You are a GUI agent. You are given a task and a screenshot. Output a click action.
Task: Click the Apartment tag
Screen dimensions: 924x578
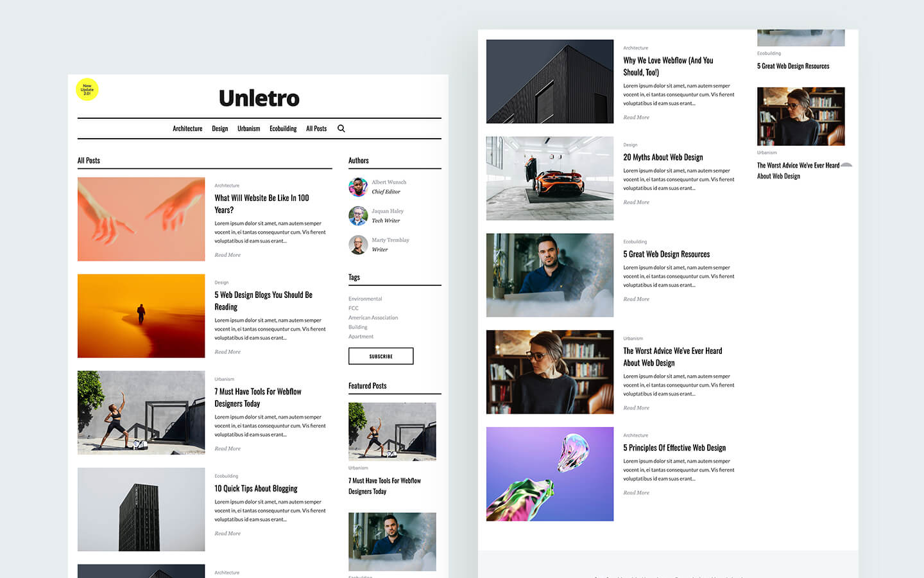pos(361,336)
